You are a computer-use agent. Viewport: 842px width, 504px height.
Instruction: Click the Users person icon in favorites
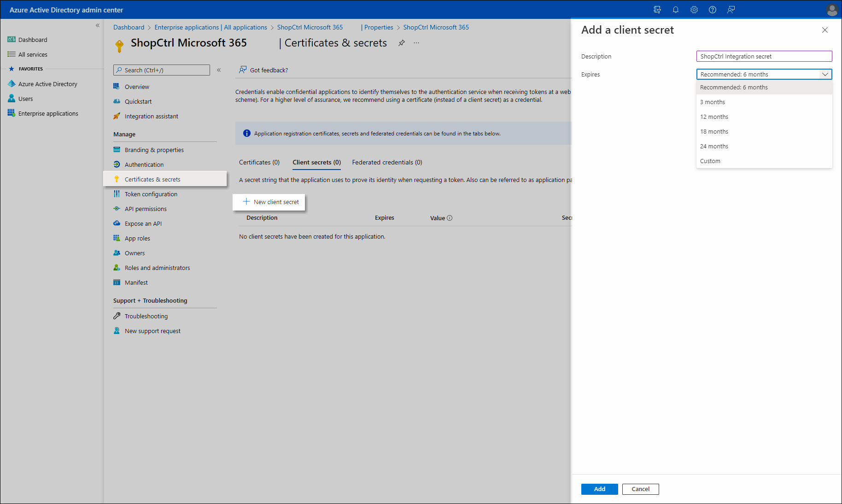tap(12, 99)
